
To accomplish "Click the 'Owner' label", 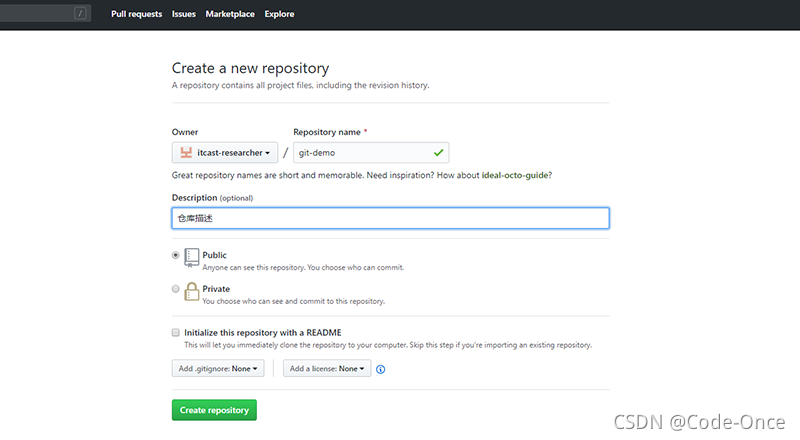I will click(x=185, y=132).
